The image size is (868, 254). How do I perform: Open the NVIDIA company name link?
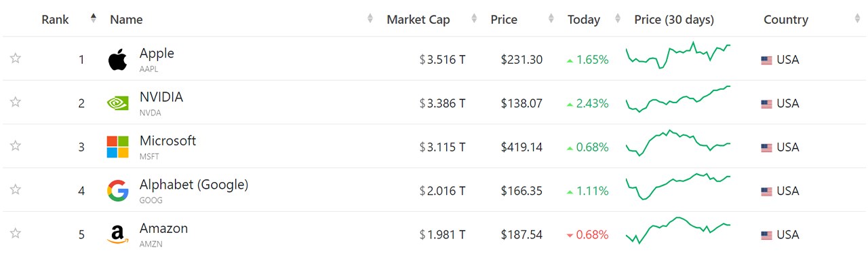pos(161,97)
